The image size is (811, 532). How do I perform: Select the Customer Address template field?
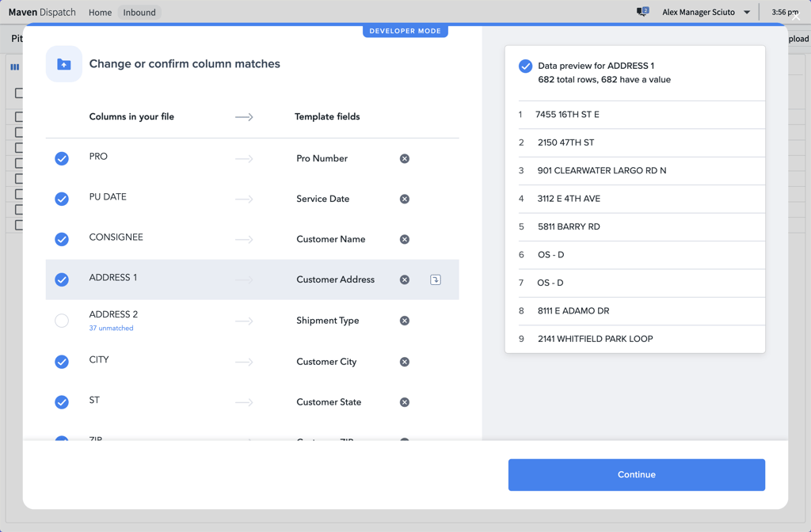pyautogui.click(x=335, y=279)
